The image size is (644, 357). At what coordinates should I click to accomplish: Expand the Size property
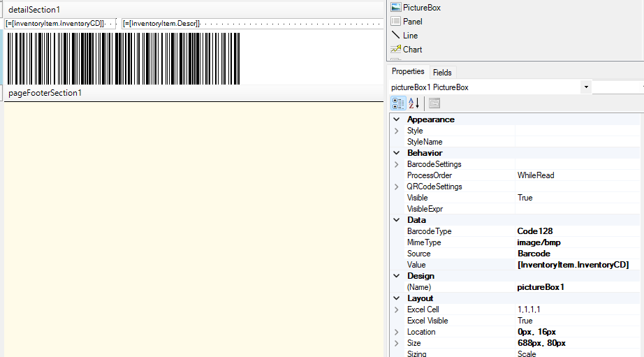(396, 343)
